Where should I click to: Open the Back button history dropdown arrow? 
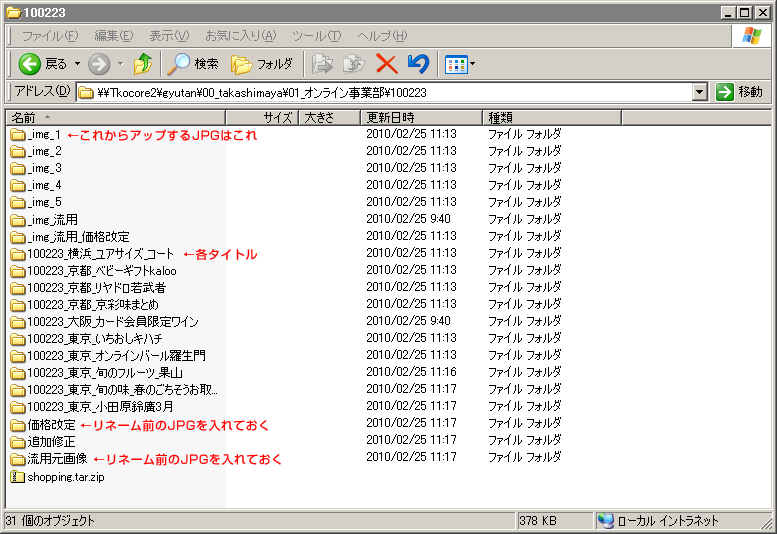pos(77,64)
